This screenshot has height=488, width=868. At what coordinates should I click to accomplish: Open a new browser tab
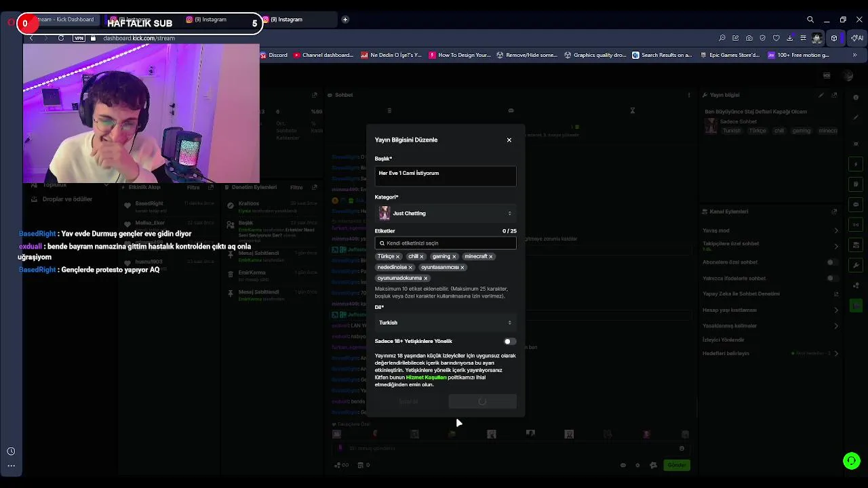coord(345,20)
